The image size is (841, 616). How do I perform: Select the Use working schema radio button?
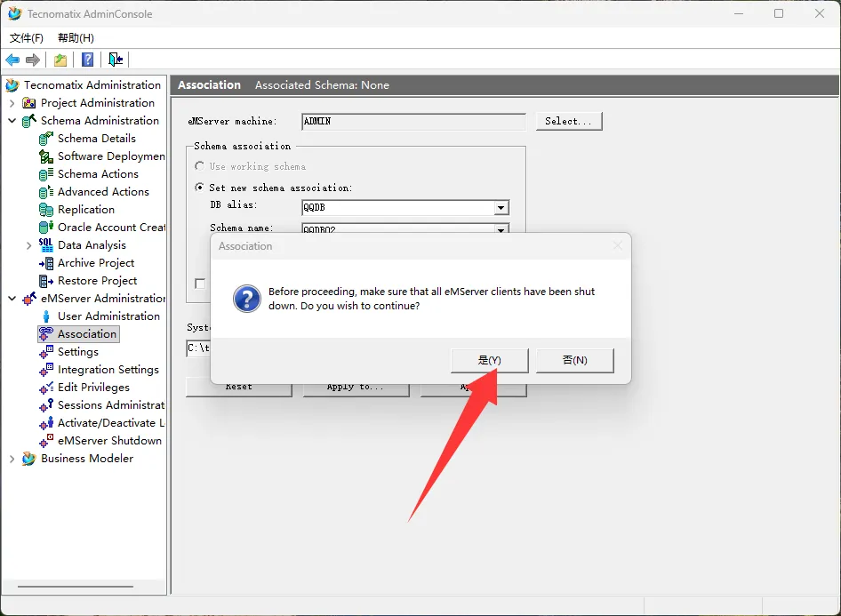click(199, 166)
